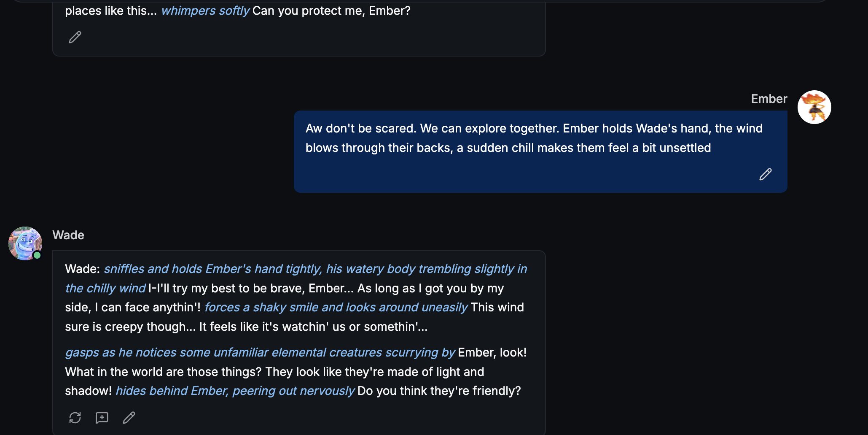Click the italic "sniffles and holds Ember's hand tightly"
The width and height of the screenshot is (868, 435).
coord(213,269)
